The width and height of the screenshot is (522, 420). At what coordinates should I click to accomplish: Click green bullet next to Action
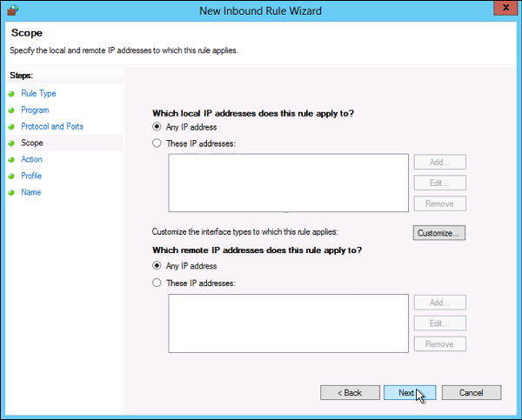pos(11,160)
